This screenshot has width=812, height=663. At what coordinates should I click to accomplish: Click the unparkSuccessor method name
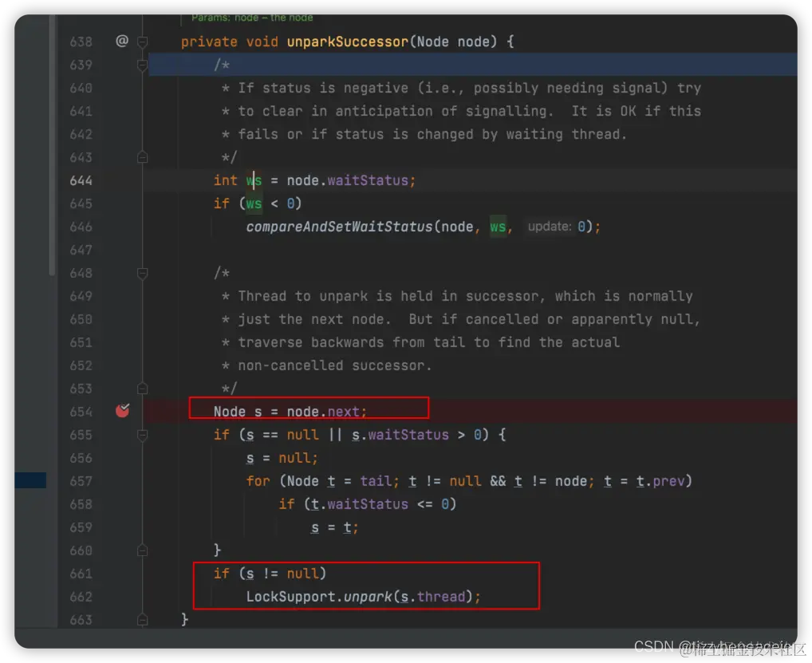click(x=348, y=41)
